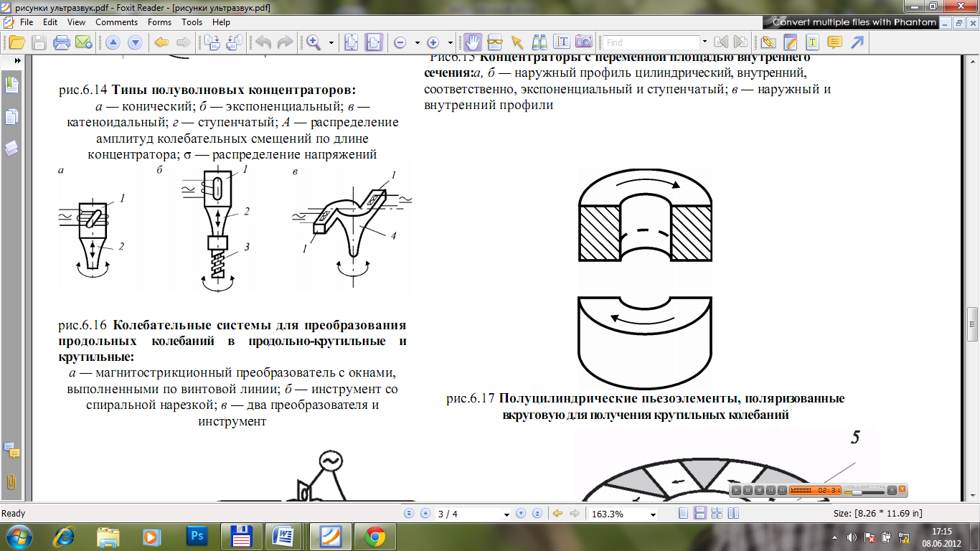Open the File menu
Image resolution: width=980 pixels, height=551 pixels.
point(27,22)
